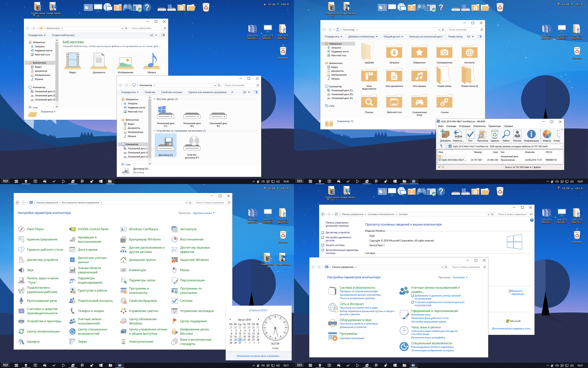
Task: Run the Тест tool in WinRAR
Action: [470, 136]
